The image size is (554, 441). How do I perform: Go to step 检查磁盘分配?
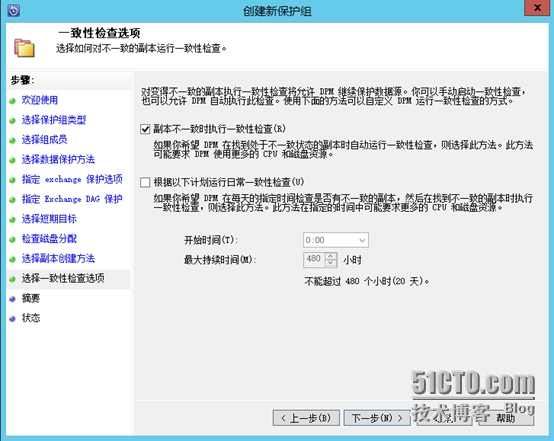click(x=49, y=239)
